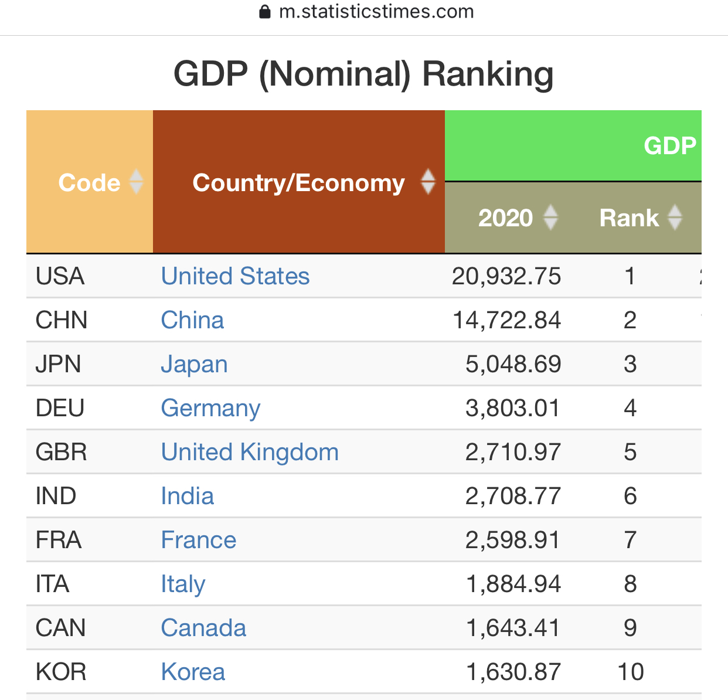Sort by Rank column arrow icon
Screen dimensions: 728x700
click(x=675, y=218)
